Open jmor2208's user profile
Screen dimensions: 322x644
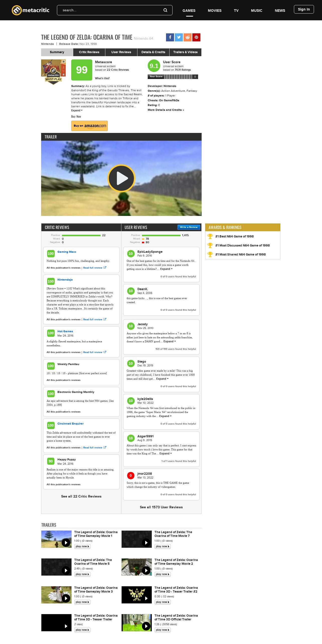(144, 474)
